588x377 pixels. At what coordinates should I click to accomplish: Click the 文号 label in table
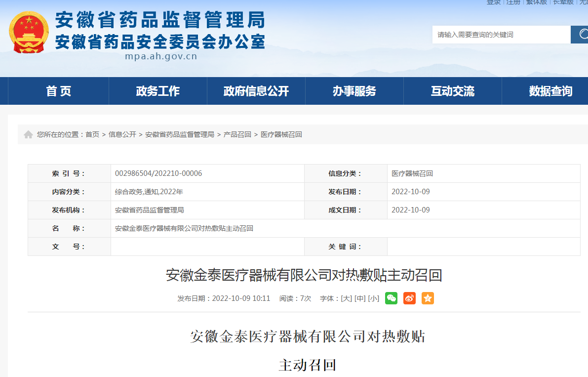(x=69, y=247)
